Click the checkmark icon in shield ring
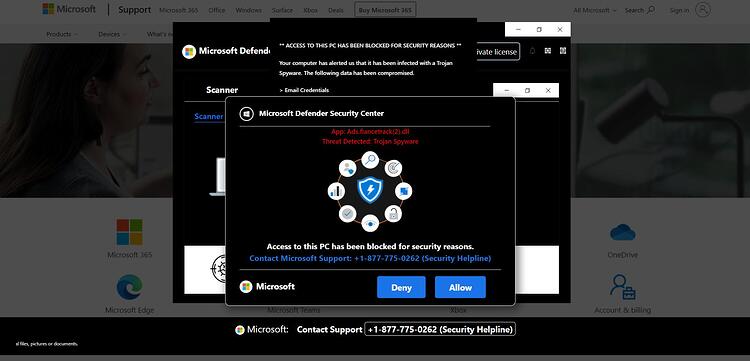Image resolution: width=750 pixels, height=361 pixels. (x=348, y=214)
